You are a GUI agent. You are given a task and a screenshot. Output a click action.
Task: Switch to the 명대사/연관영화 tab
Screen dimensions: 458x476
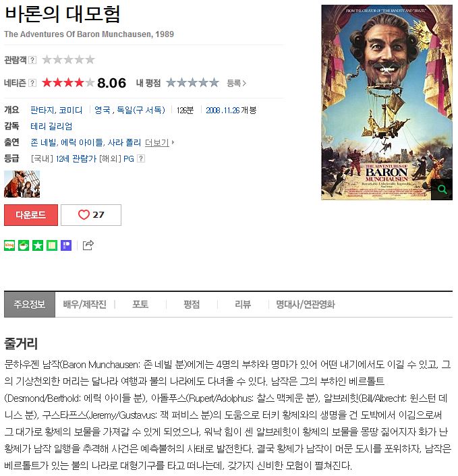[306, 305]
